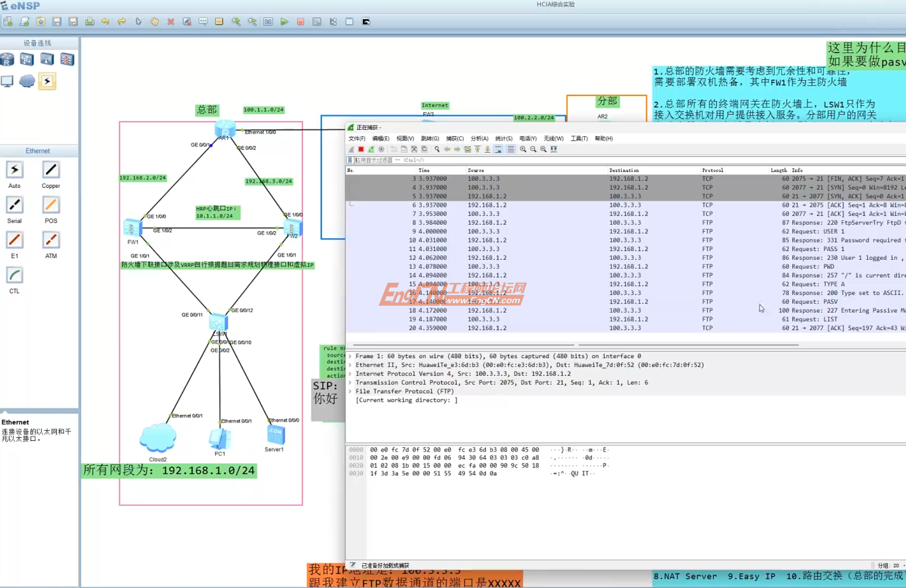Restart the current Wireshark capture
Image resolution: width=906 pixels, height=588 pixels.
(x=371, y=149)
